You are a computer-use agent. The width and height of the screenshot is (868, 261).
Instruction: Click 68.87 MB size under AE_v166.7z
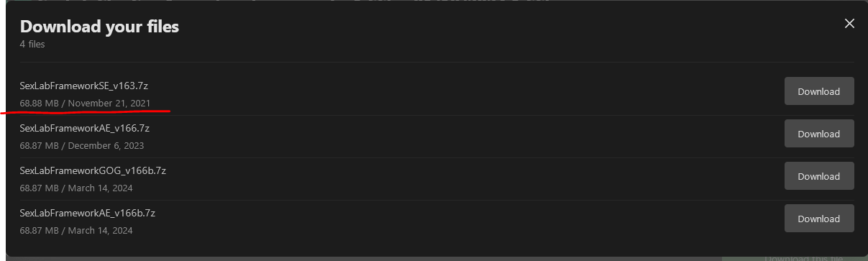click(40, 145)
